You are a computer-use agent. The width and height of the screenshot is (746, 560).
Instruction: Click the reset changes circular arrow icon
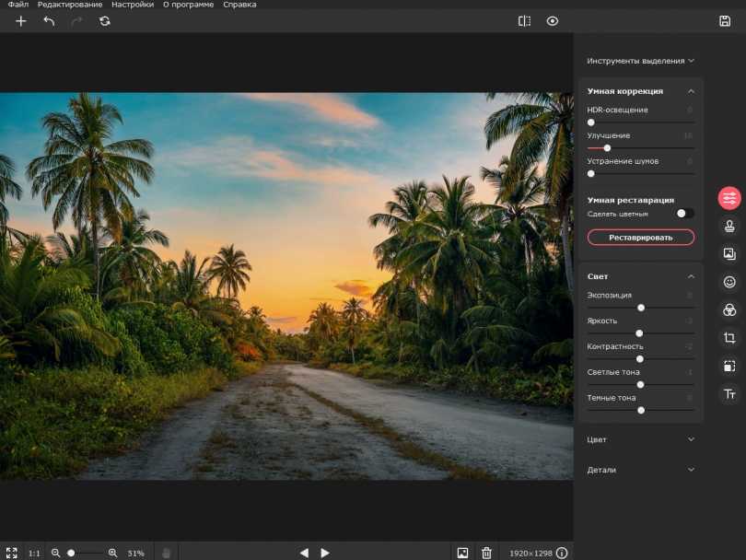pos(105,21)
